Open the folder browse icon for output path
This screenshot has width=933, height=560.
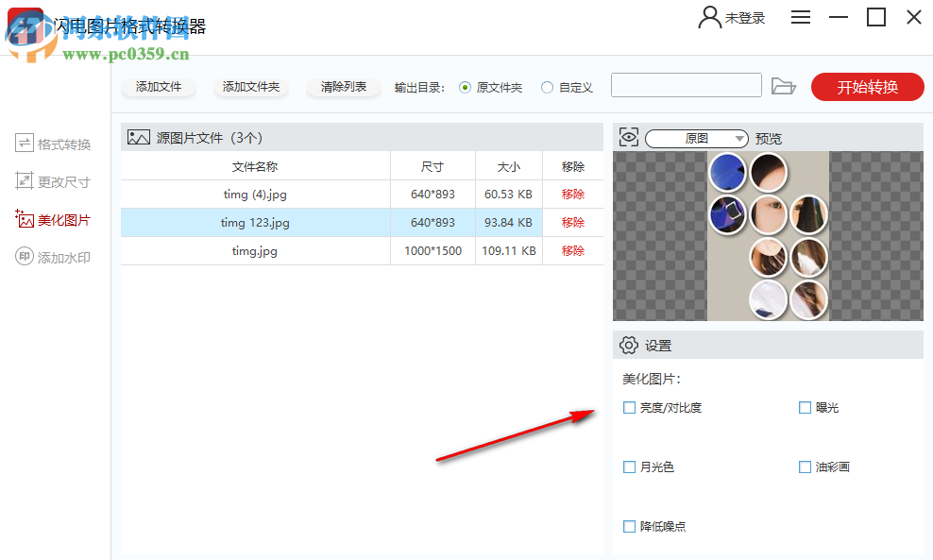785,85
